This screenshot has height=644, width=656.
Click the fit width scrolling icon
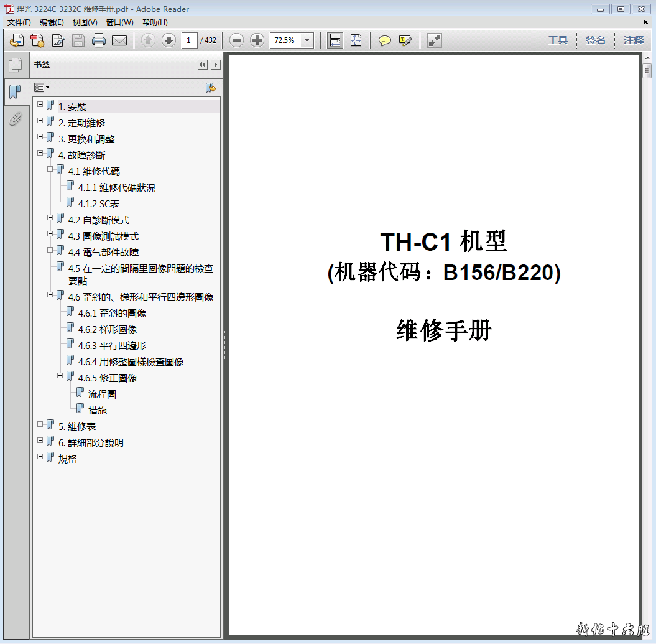pos(335,40)
